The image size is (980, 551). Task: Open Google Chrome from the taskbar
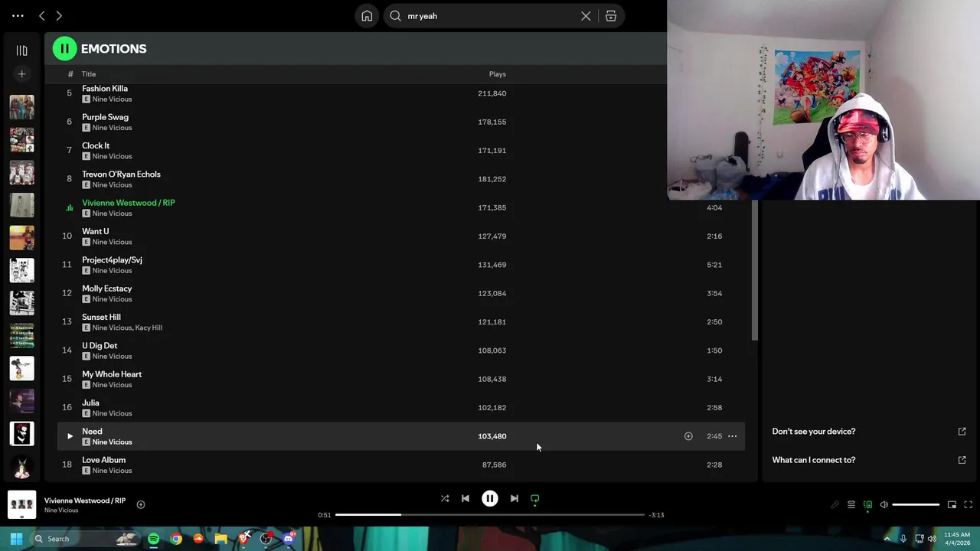[x=176, y=539]
